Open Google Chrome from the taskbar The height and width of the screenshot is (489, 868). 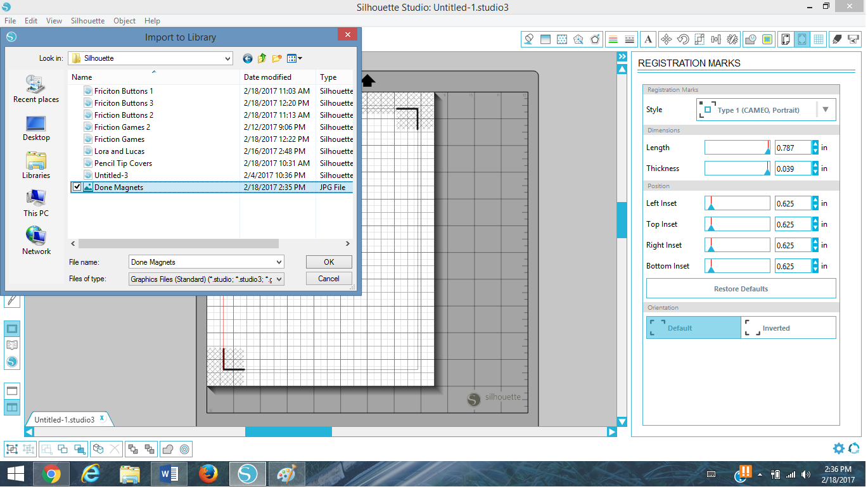(51, 474)
